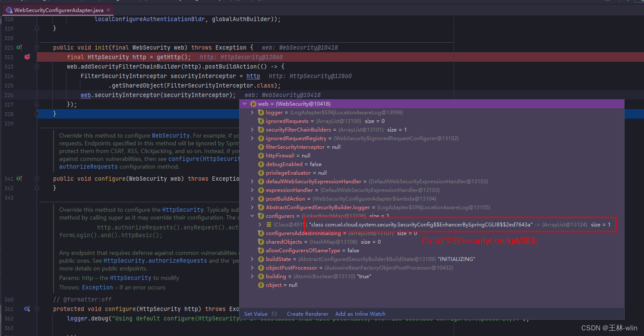This screenshot has width=644, height=336.
Task: Click logger.debug call on line 362
Action: (88, 318)
